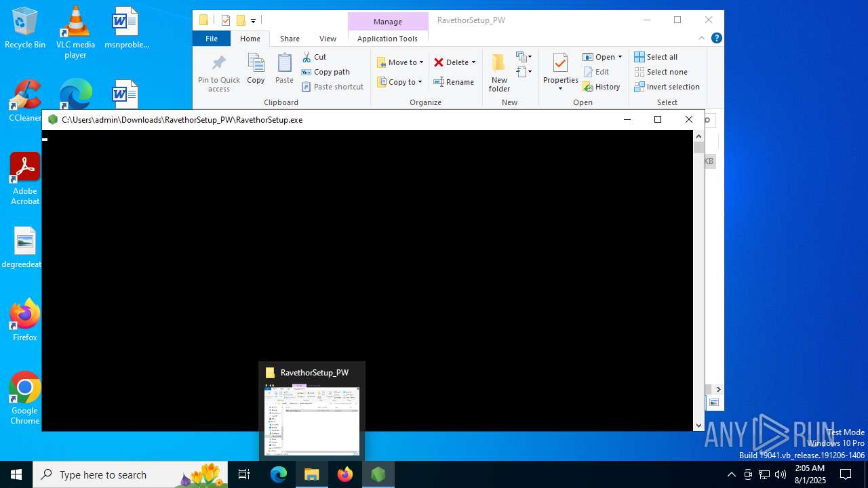Click Cut in Clipboard group
This screenshot has height=488, width=868.
coord(314,57)
